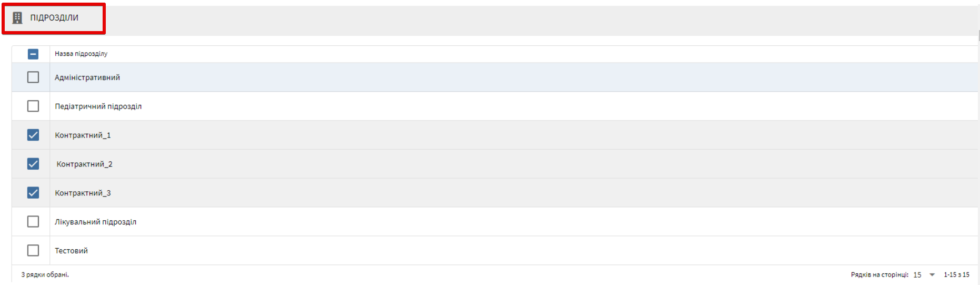Select the Адміністративний row name
Image resolution: width=980 pixels, height=285 pixels.
click(x=87, y=77)
